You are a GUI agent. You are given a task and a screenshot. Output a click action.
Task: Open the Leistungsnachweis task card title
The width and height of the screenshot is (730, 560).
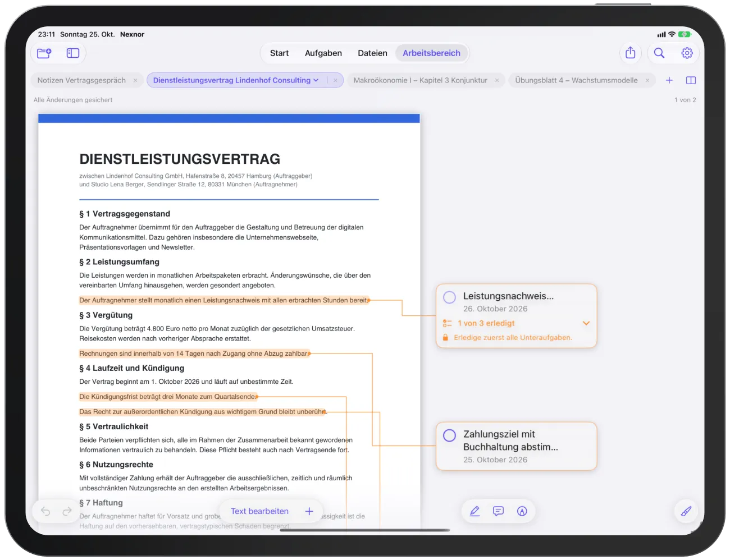tap(508, 296)
